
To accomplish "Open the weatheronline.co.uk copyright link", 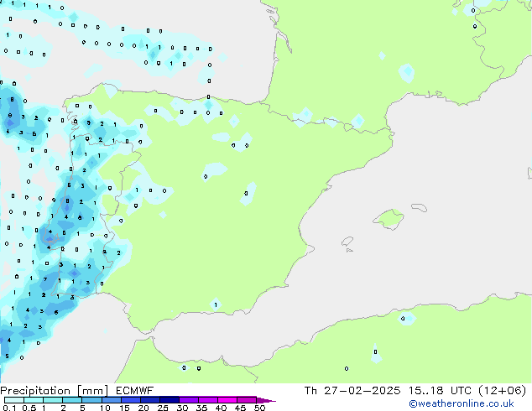I will pyautogui.click(x=462, y=403).
